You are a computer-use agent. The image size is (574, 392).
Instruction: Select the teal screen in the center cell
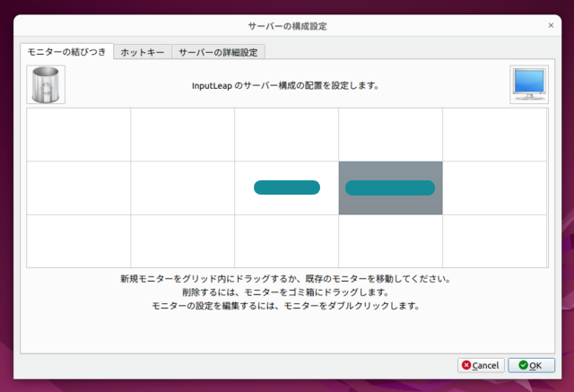coord(287,187)
